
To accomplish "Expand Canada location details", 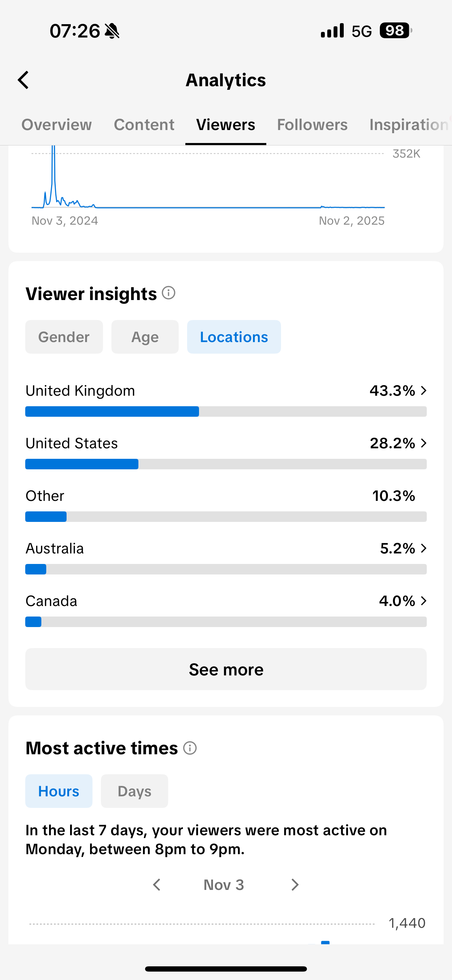I will pos(226,609).
